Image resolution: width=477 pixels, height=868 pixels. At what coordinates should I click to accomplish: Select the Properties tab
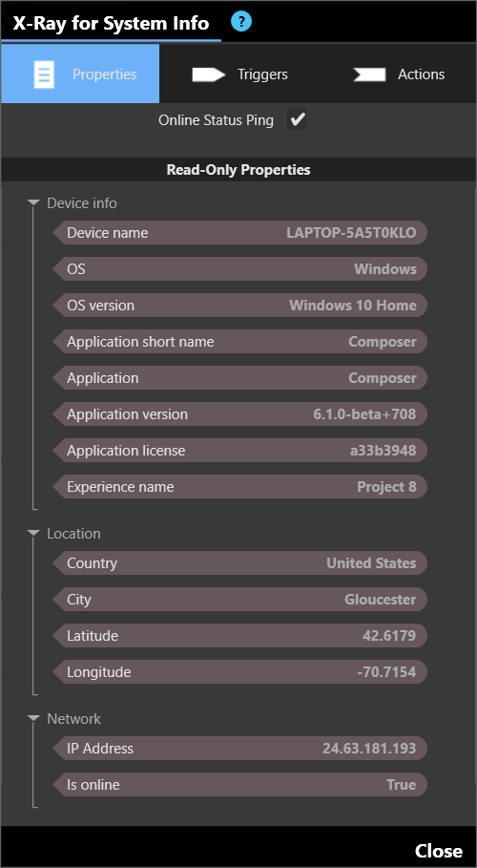point(80,74)
